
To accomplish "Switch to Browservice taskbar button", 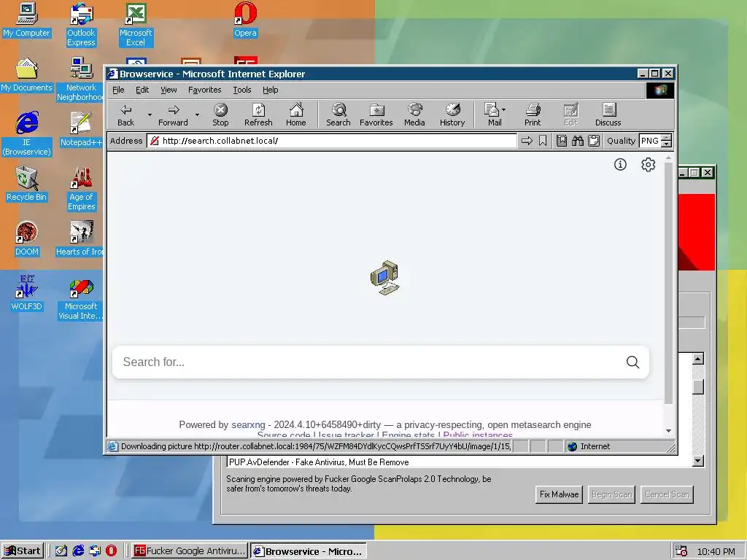I will click(309, 551).
